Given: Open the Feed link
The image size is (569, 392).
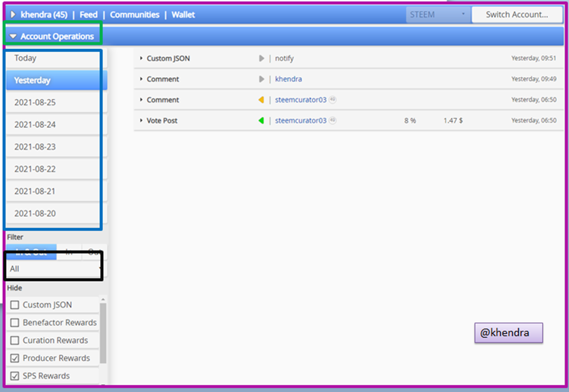Looking at the screenshot, I should [x=88, y=15].
